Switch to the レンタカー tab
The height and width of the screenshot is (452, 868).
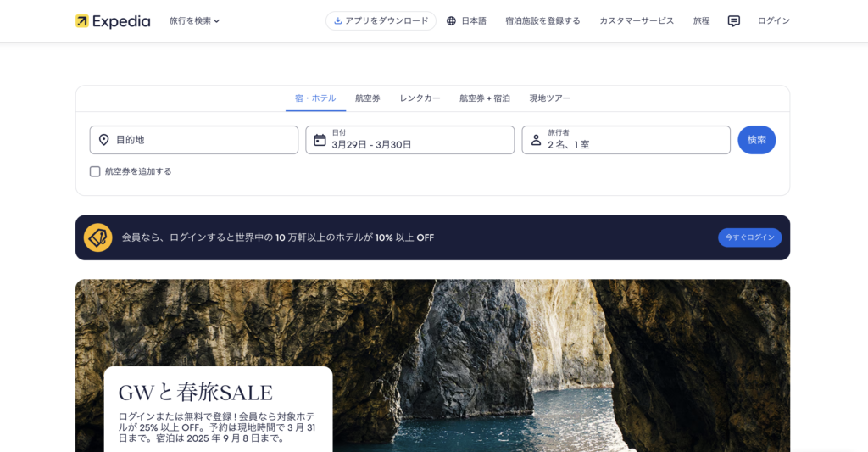[420, 98]
